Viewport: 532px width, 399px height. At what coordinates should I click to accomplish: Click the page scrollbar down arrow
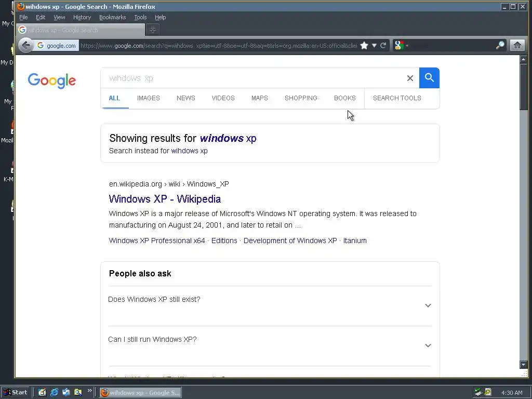click(524, 365)
